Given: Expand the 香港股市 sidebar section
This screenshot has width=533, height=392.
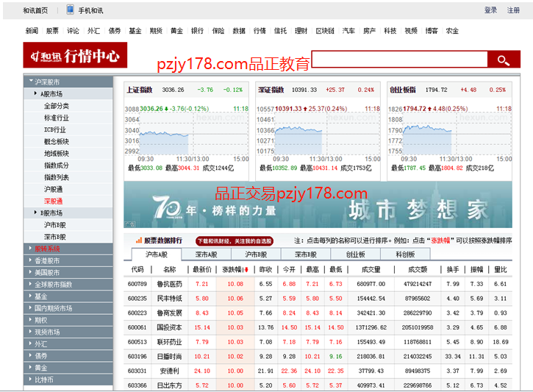Looking at the screenshot, I should click(x=68, y=261).
